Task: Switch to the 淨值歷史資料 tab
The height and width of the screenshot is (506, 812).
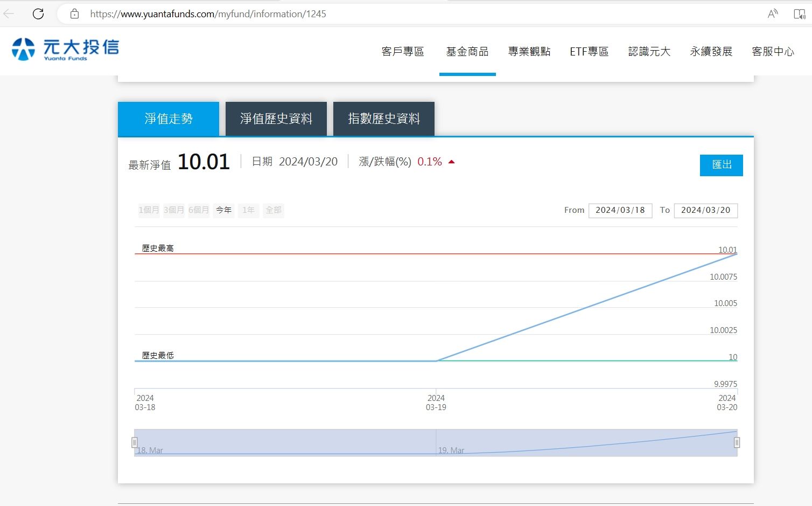Action: click(276, 119)
